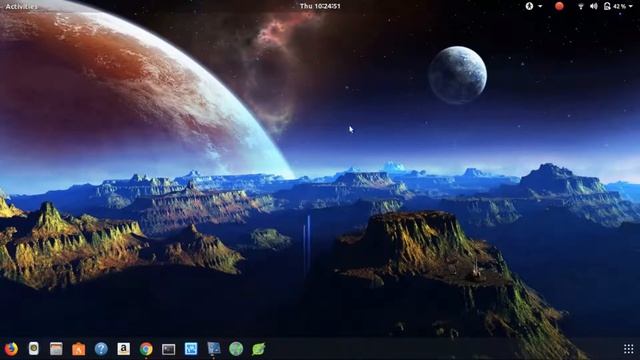
Task: Click the red recording indicator
Action: tap(559, 6)
